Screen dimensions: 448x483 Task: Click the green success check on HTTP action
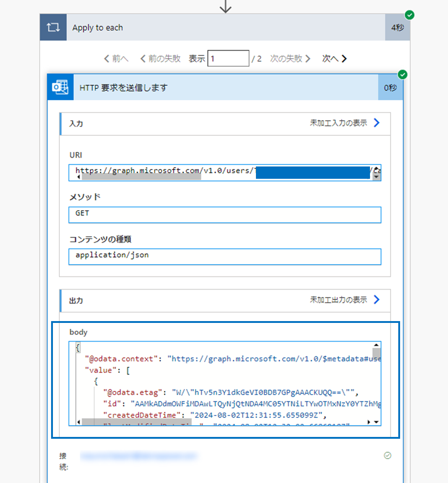click(403, 74)
